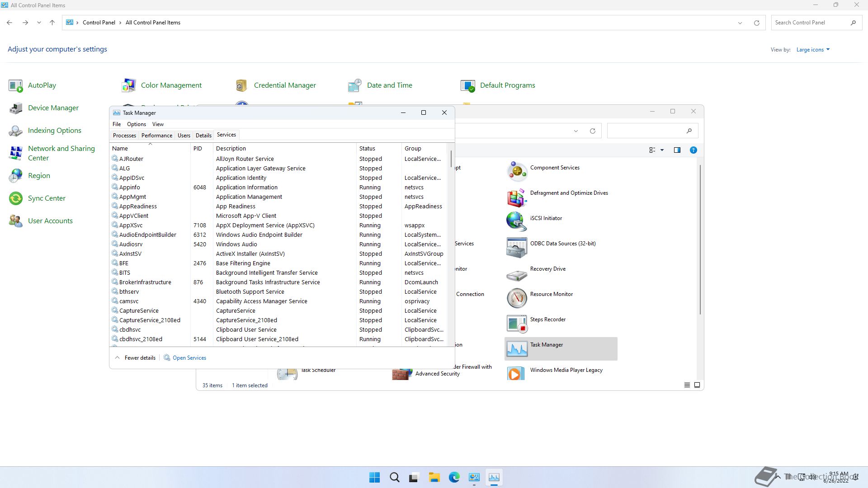The width and height of the screenshot is (868, 488).
Task: Click the Start button on taskbar
Action: (374, 478)
